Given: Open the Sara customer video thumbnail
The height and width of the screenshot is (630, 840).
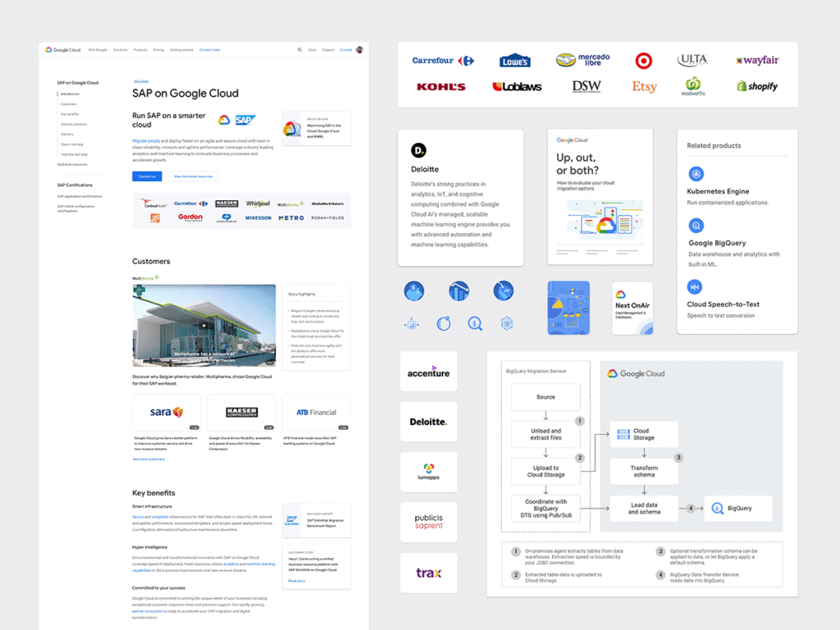Looking at the screenshot, I should (x=166, y=413).
